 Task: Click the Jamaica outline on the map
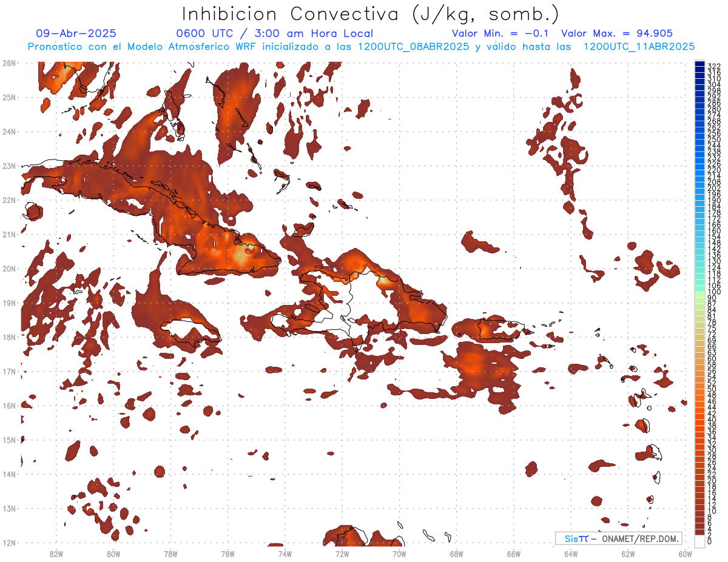pos(190,331)
